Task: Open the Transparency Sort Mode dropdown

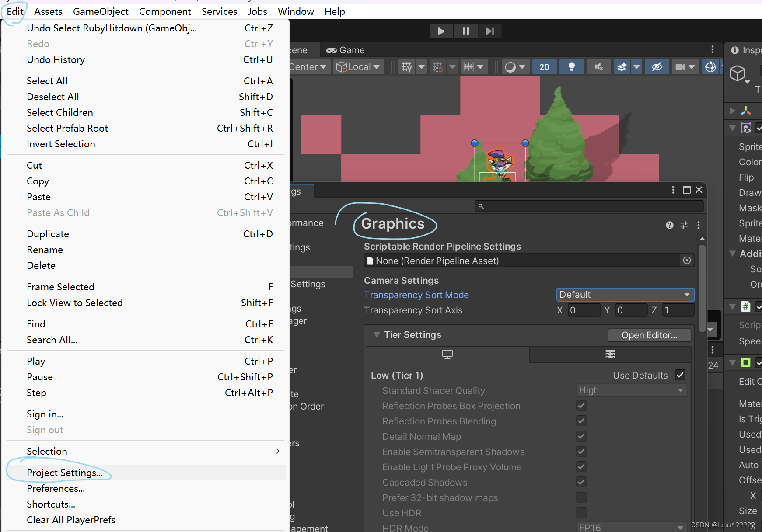Action: [625, 295]
